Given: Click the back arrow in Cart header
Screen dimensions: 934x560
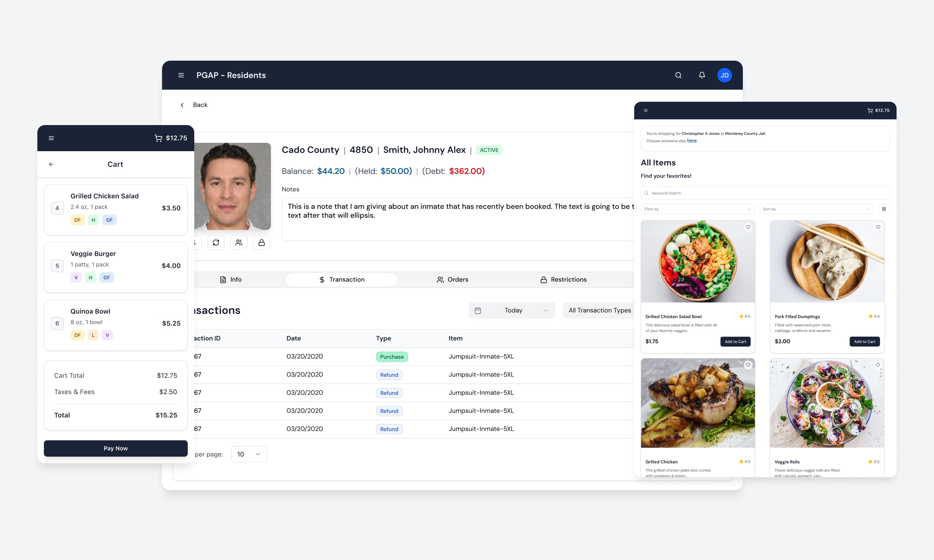Looking at the screenshot, I should click(51, 164).
